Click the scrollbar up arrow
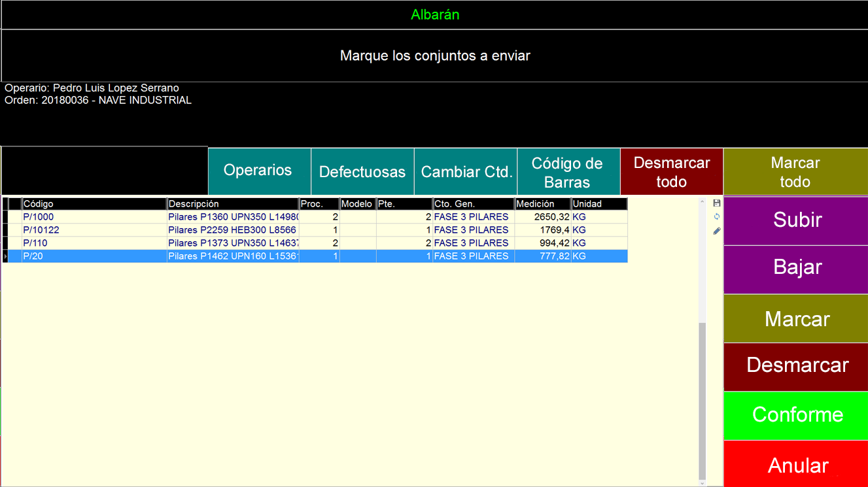This screenshot has width=868, height=487. click(x=703, y=201)
